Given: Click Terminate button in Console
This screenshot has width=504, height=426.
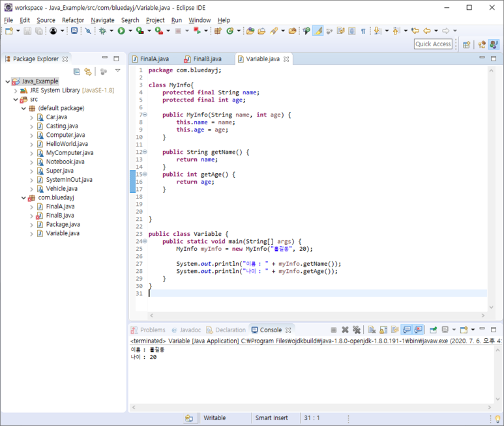Looking at the screenshot, I should coord(334,330).
